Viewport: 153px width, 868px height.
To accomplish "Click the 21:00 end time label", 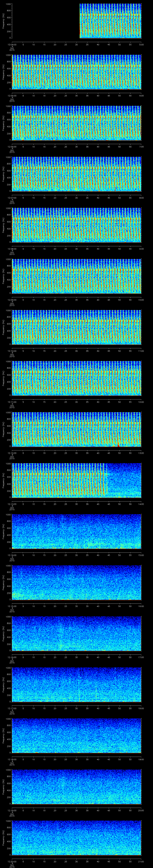I will point(141,862).
